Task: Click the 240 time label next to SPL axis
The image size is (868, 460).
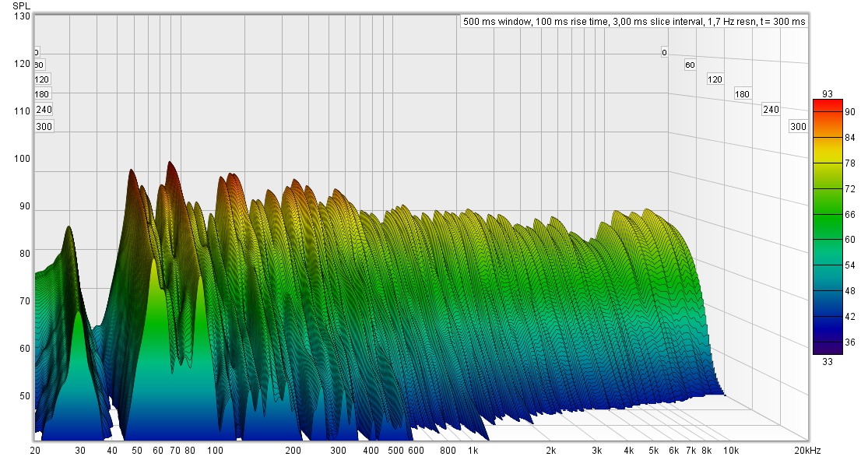Action: [44, 110]
